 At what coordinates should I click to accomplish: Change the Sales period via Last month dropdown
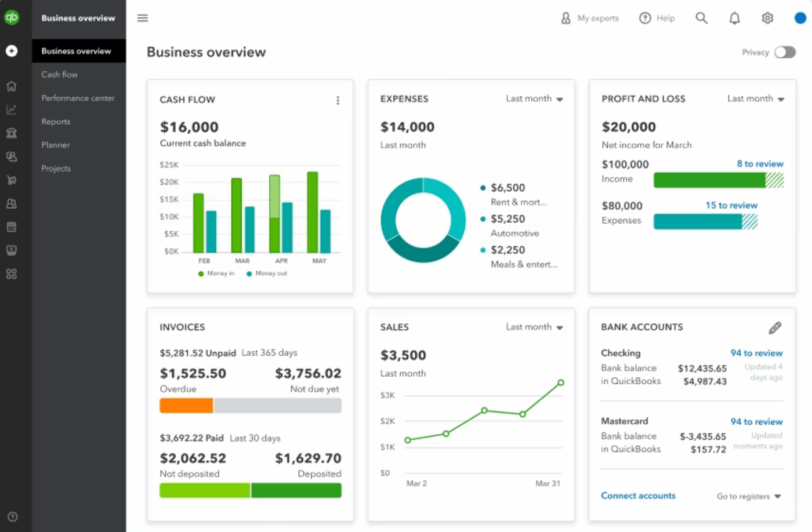click(534, 327)
